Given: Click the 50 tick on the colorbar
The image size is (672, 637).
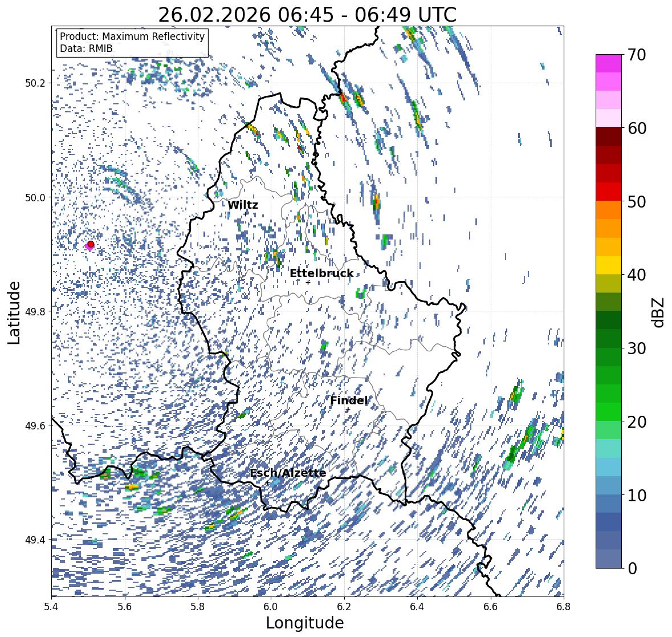Looking at the screenshot, I should tap(637, 202).
